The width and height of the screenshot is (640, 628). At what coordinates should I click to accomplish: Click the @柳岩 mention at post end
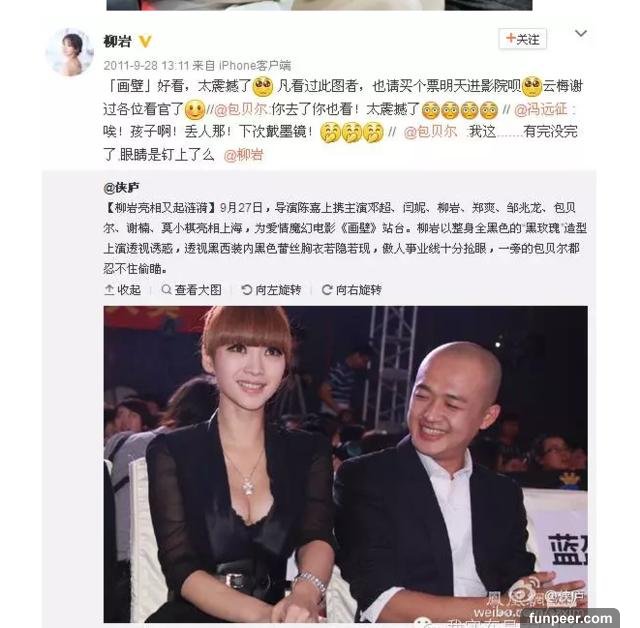(x=244, y=155)
